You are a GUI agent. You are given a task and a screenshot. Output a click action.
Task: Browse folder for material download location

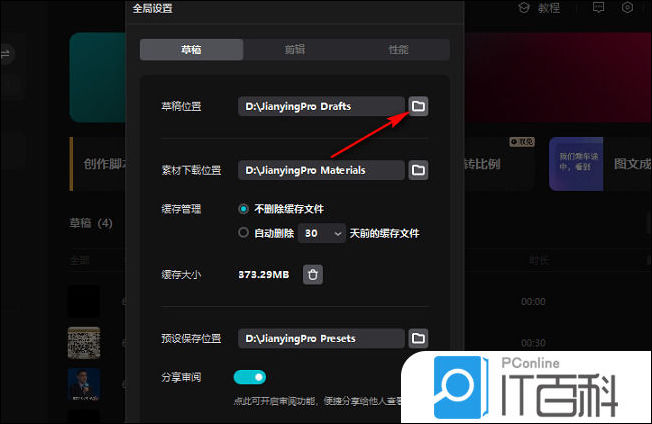point(418,170)
